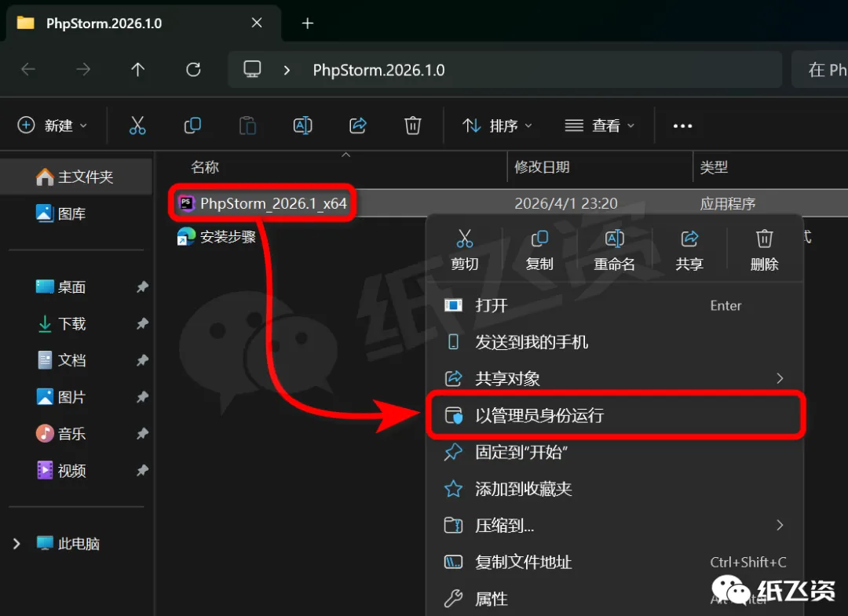
Task: Switch to the PhpStorm.2026.1.0 tab
Action: [x=143, y=24]
